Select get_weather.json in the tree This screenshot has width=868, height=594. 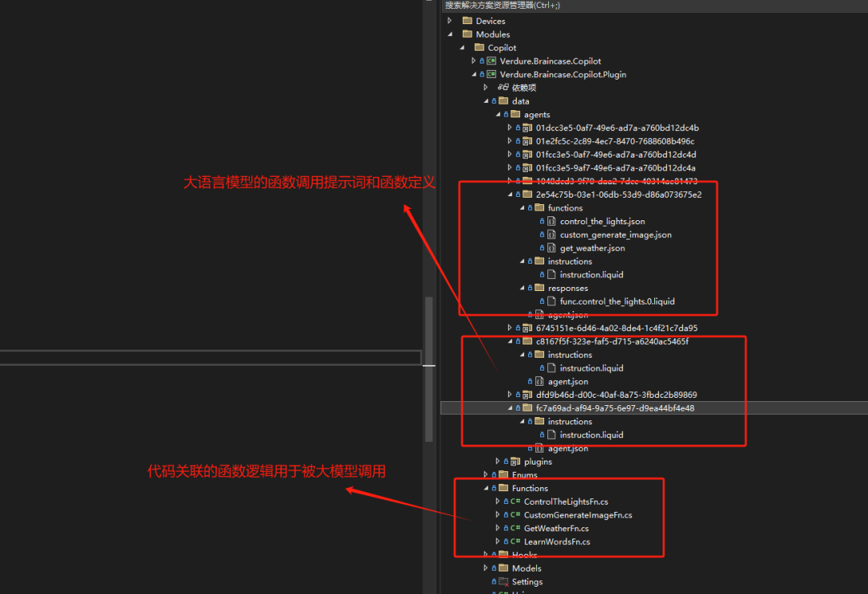point(592,248)
